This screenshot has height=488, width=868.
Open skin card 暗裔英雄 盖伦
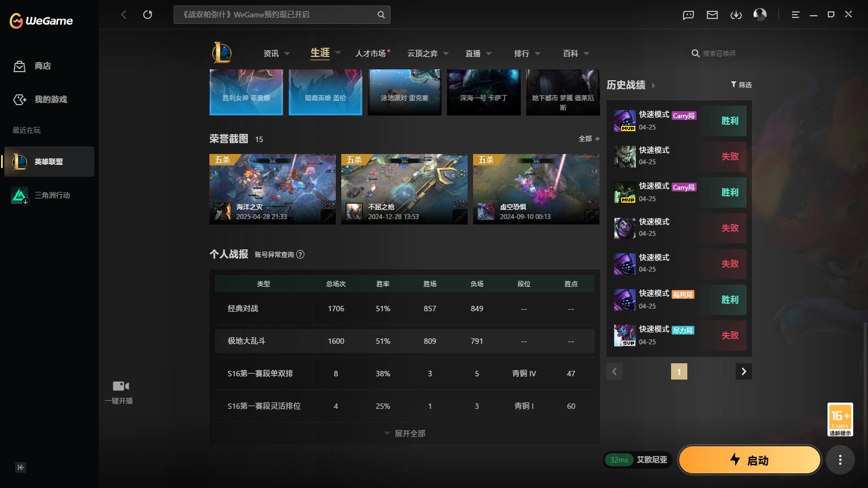pos(325,92)
